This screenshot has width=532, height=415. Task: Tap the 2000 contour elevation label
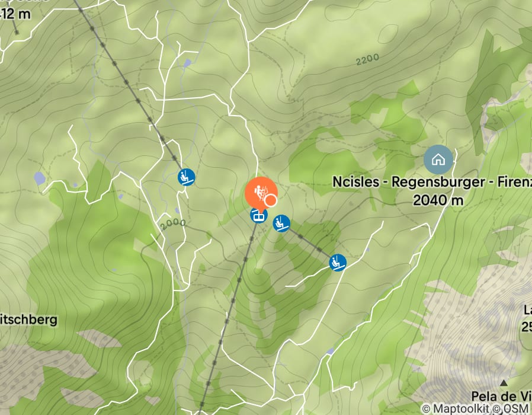point(173,224)
